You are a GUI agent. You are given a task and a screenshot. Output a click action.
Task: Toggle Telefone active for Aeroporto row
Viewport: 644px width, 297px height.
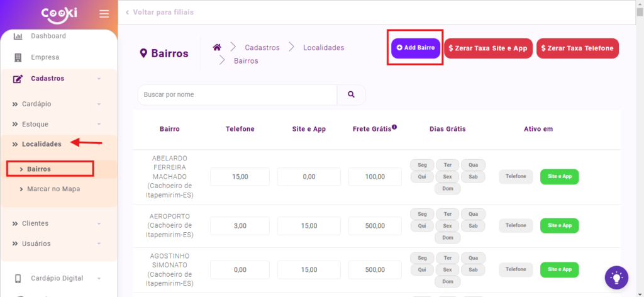click(516, 225)
